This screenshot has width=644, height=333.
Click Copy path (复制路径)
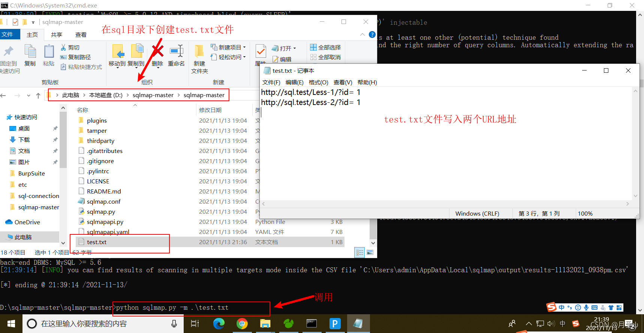pyautogui.click(x=75, y=57)
